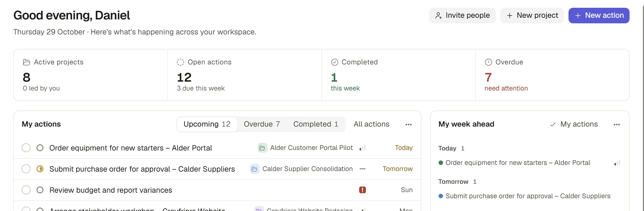Switch to the Upcoming 12 tab

tap(207, 124)
